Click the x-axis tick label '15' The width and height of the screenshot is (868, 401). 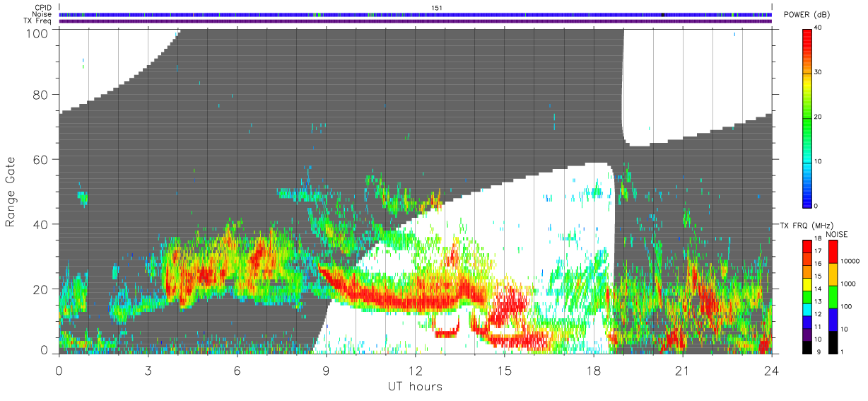(504, 370)
